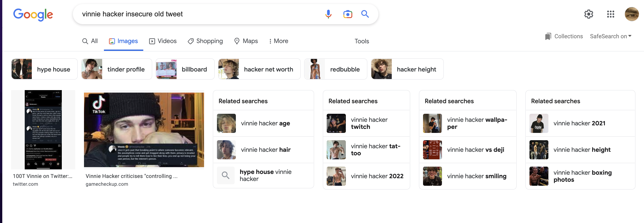
Task: Click the voice search microphone icon
Action: coord(328,14)
